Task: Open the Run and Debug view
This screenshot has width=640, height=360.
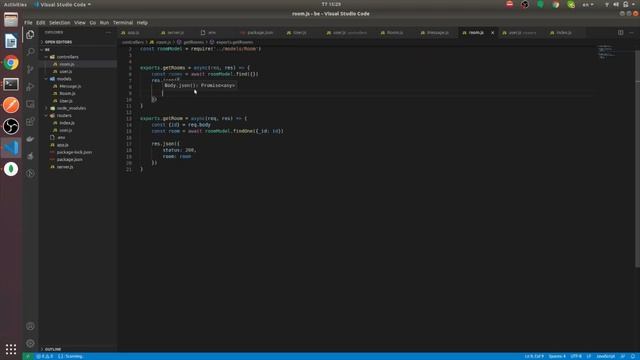Action: pos(30,87)
